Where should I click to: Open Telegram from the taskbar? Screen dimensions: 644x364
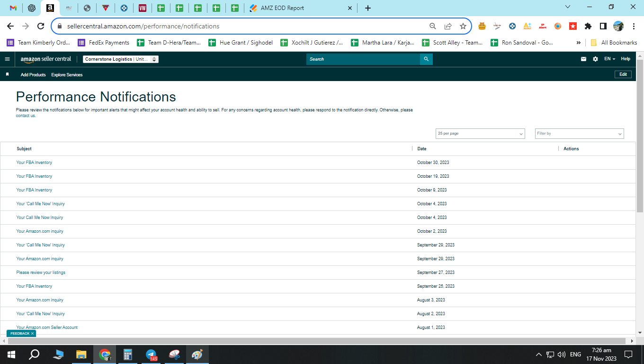click(151, 355)
